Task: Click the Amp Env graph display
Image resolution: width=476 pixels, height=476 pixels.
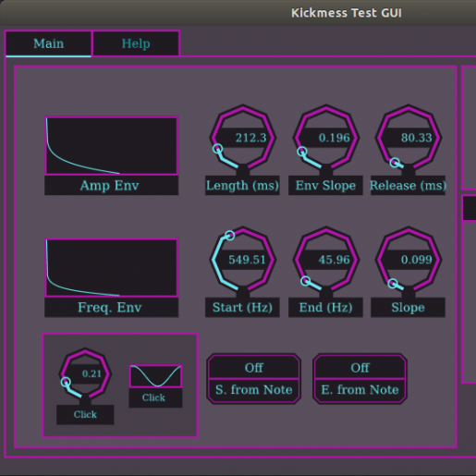Action: [x=112, y=145]
